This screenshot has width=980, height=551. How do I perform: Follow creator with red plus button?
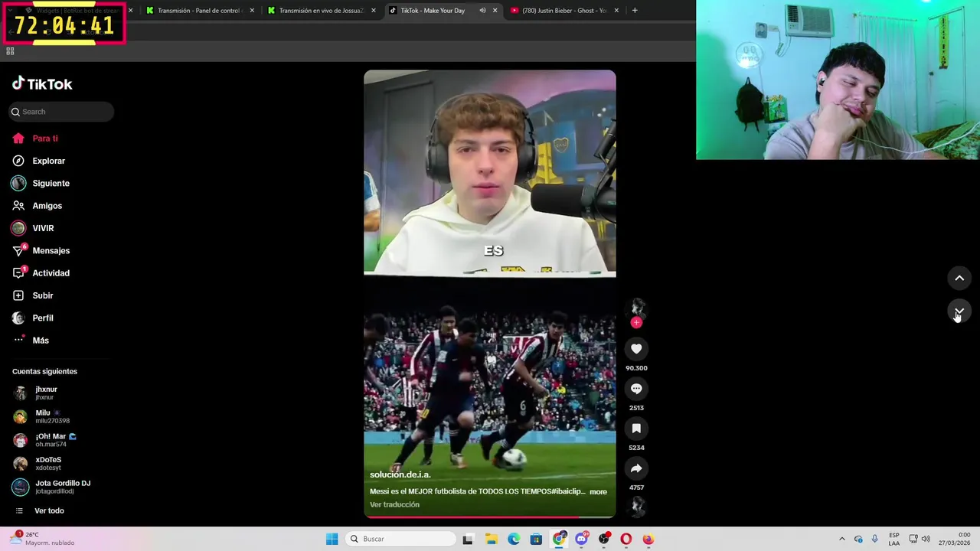click(636, 322)
